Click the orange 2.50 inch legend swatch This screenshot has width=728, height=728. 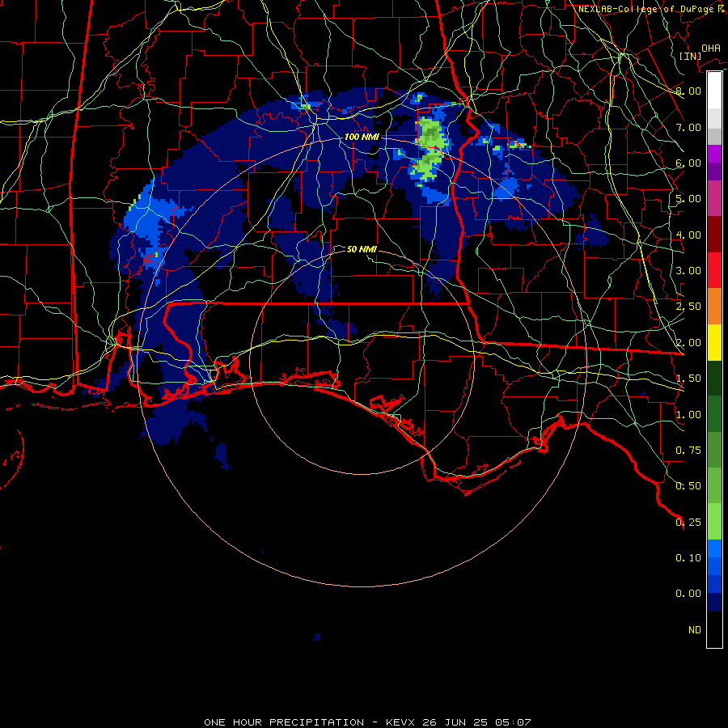pyautogui.click(x=714, y=306)
